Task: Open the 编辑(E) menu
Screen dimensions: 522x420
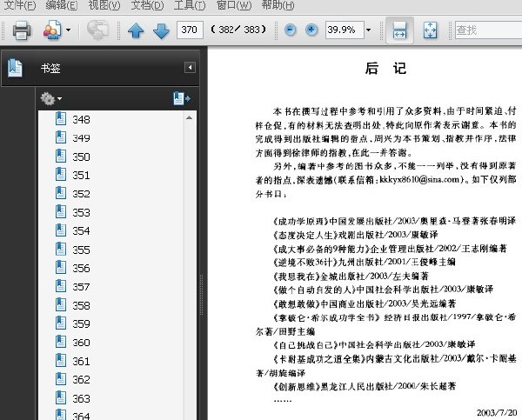Action: (x=61, y=5)
